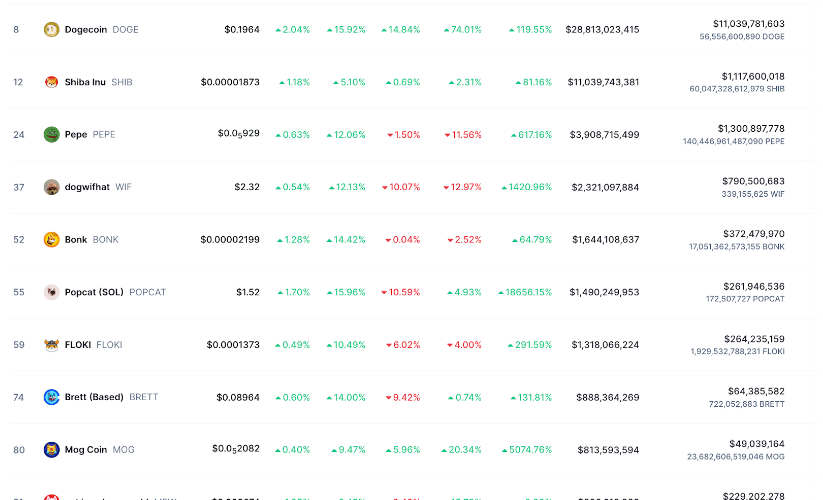The width and height of the screenshot is (823, 500).
Task: Click Bonk price $0.00002199
Action: [229, 240]
